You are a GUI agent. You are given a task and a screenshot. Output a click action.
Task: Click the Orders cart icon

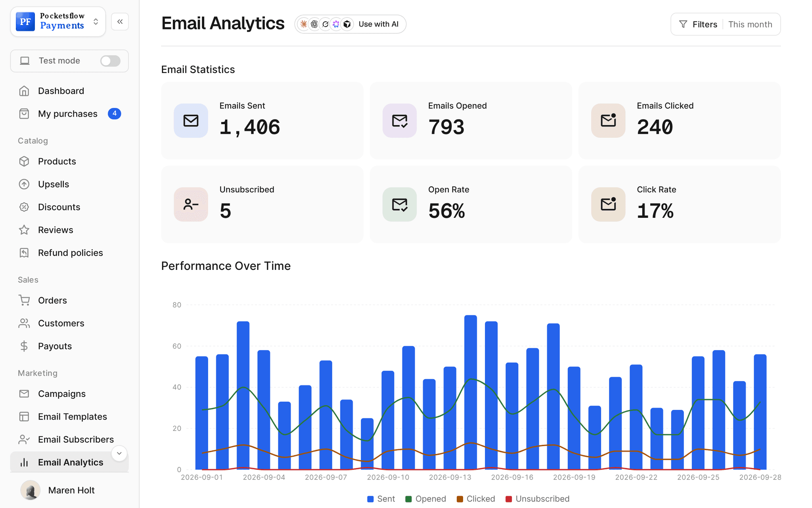pos(24,300)
